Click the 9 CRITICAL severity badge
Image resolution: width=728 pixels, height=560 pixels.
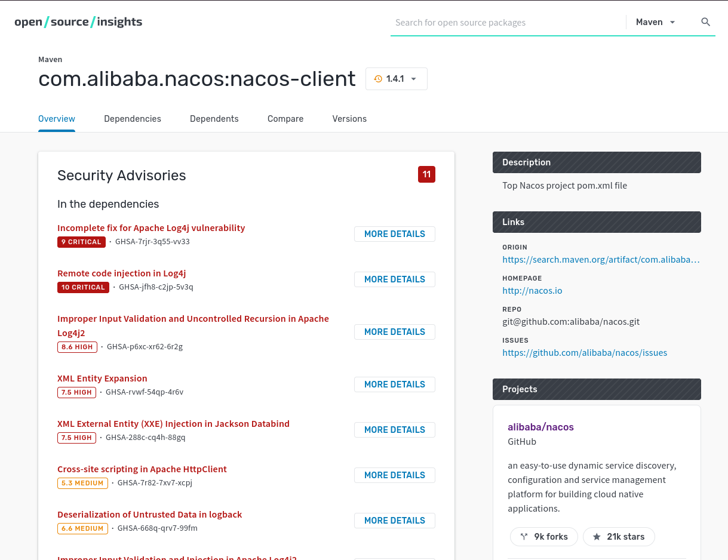81,242
